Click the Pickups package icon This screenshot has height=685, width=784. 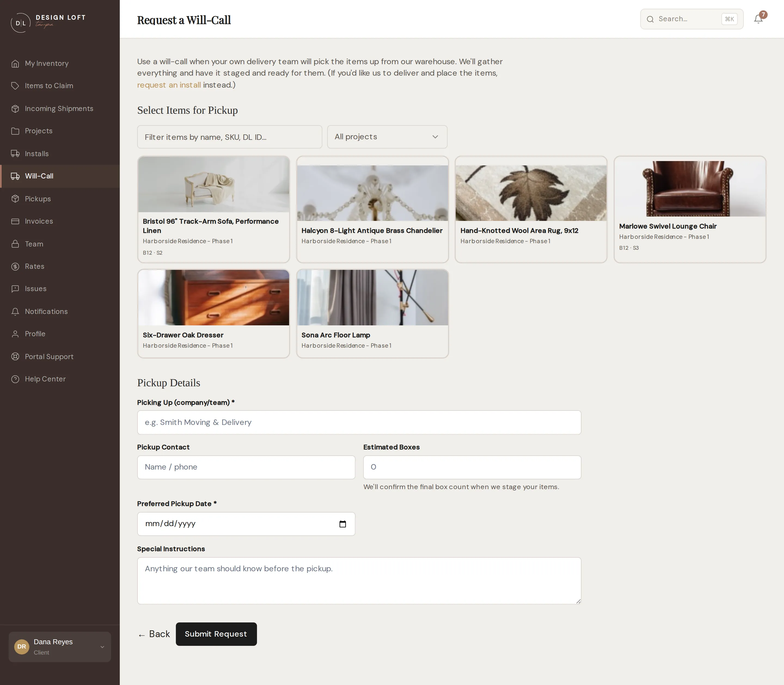pos(15,199)
